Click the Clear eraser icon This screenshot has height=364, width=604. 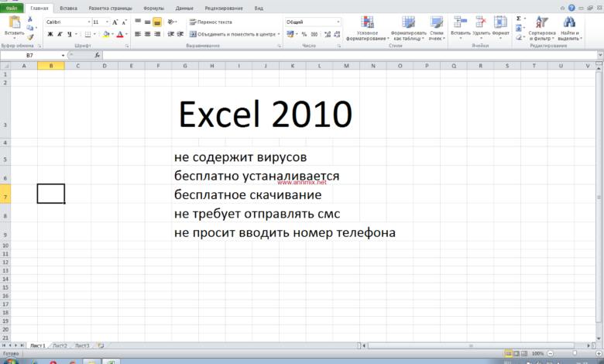click(519, 37)
